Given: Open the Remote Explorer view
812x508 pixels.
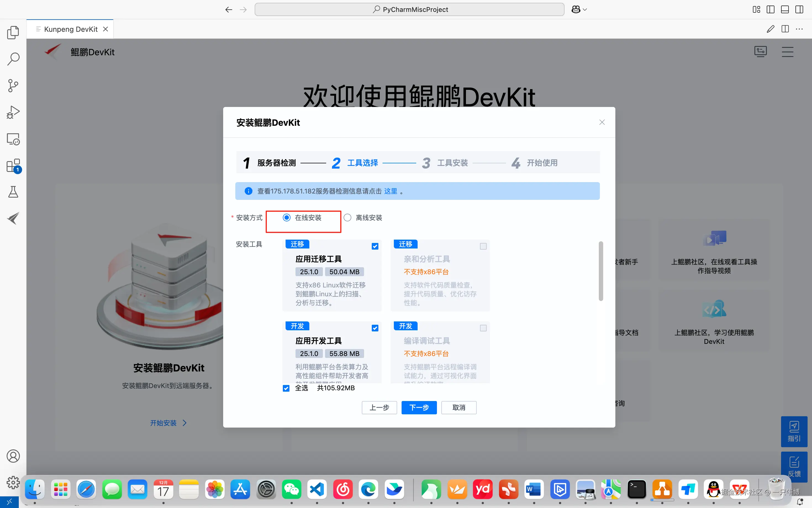Looking at the screenshot, I should point(13,139).
